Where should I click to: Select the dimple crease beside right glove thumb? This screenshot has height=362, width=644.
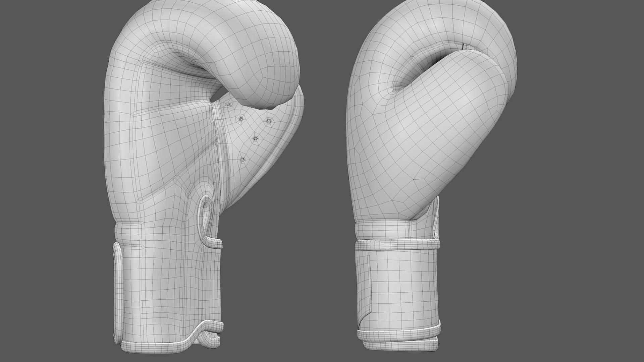(x=396, y=88)
